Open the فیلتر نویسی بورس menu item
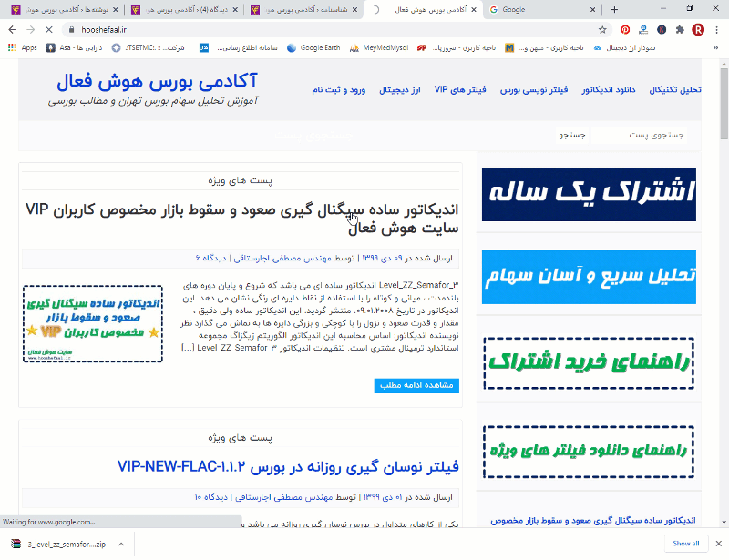 (x=534, y=90)
